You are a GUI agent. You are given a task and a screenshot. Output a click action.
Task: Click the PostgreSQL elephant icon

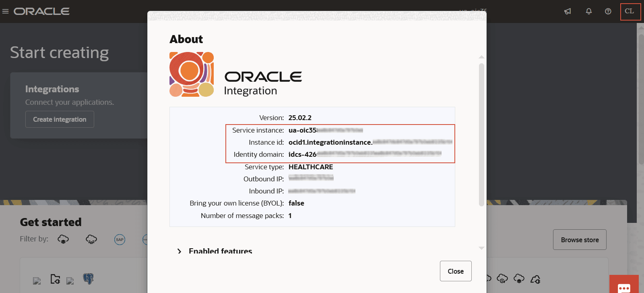(x=89, y=278)
